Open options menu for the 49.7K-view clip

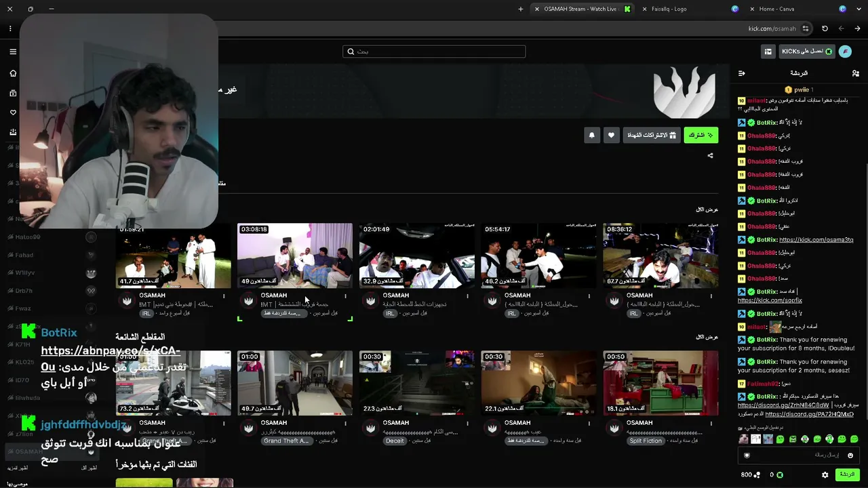point(345,423)
